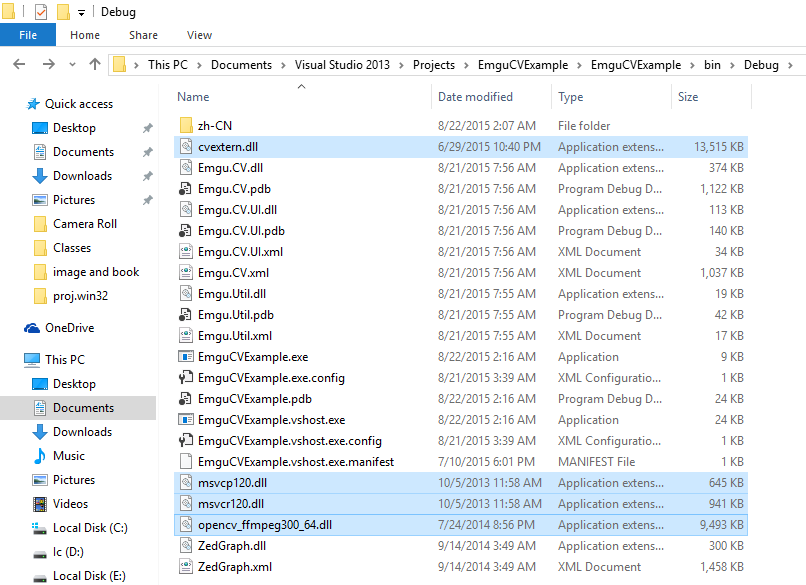Screen dimensions: 806x585
Task: Open the Classes folder in the sidebar
Action: pyautogui.click(x=72, y=248)
